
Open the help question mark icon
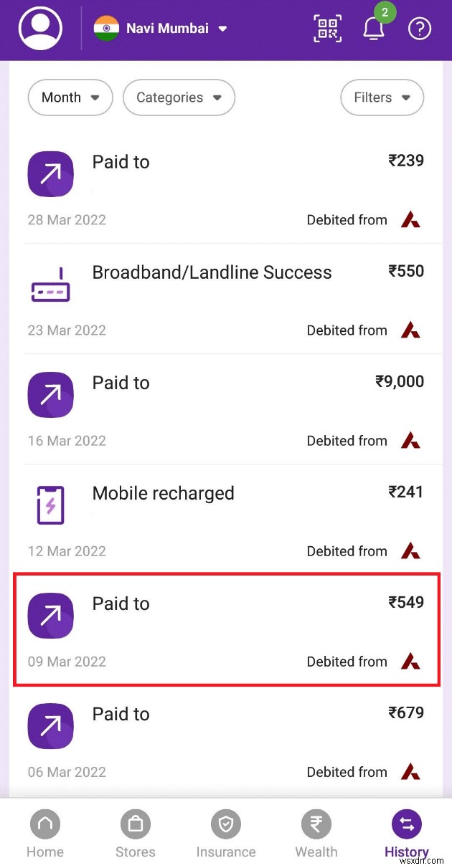point(420,29)
